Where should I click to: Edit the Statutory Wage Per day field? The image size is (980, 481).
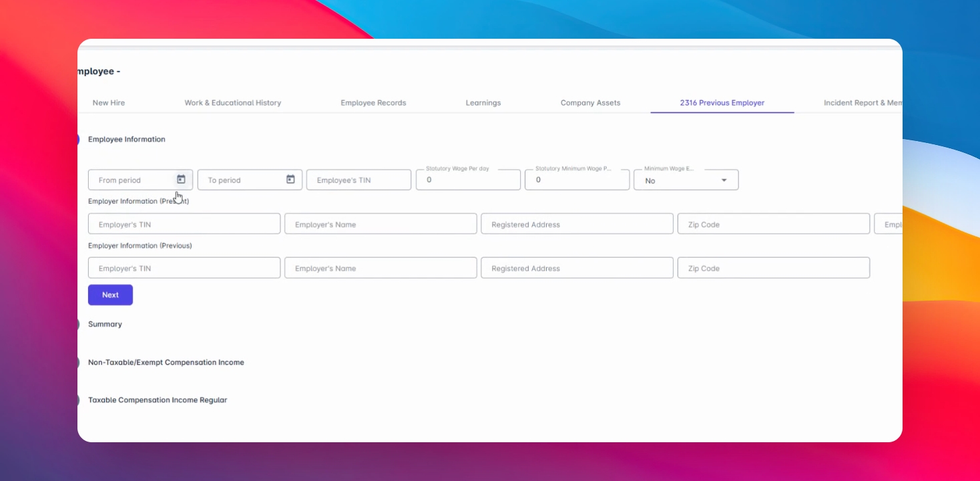(x=468, y=180)
